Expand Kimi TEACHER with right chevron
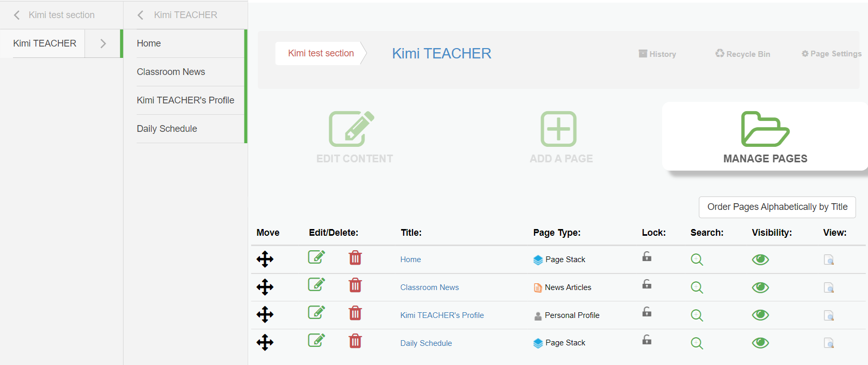Screen dimensions: 868x365 tap(103, 43)
